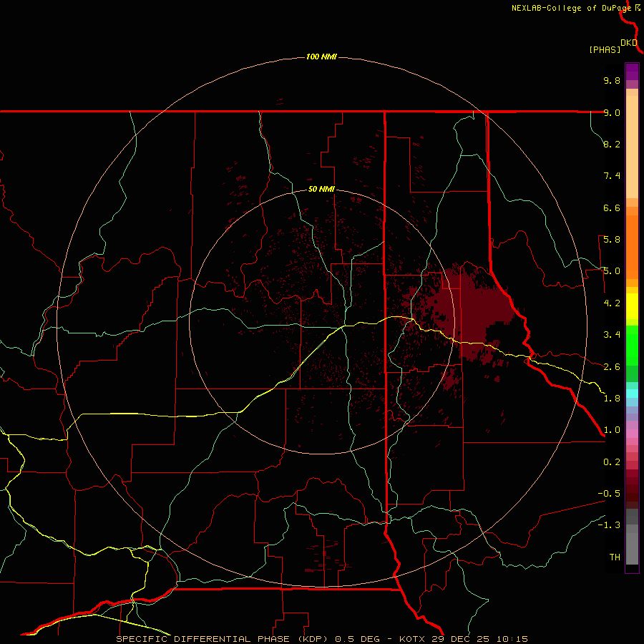
Task: Click the 100 NMI range ring label
Action: coord(321,57)
